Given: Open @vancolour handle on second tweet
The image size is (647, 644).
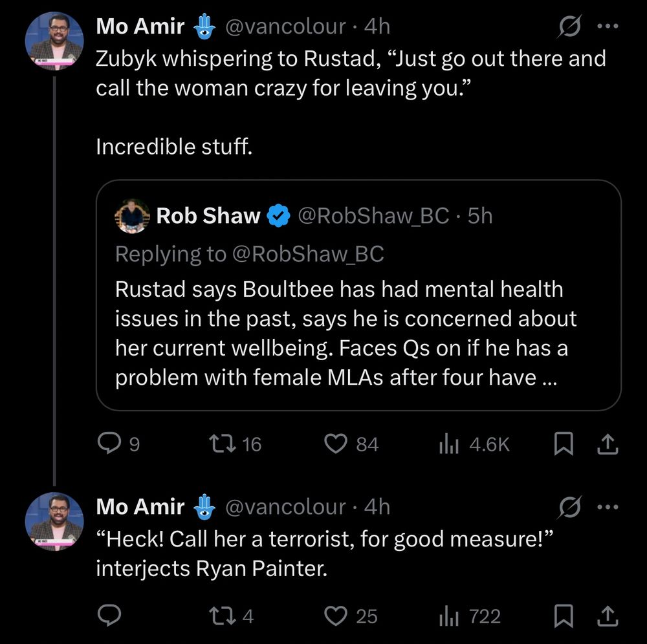Looking at the screenshot, I should (285, 507).
